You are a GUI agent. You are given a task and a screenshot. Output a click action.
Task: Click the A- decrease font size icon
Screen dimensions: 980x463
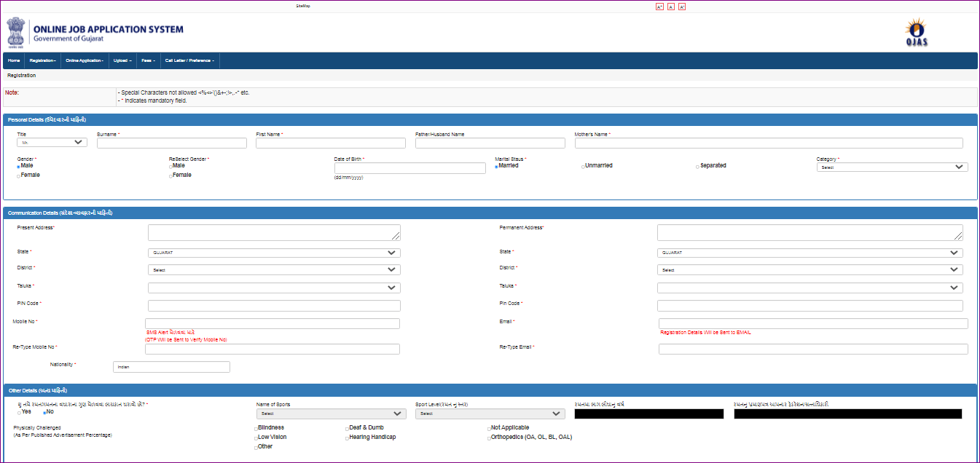point(681,6)
